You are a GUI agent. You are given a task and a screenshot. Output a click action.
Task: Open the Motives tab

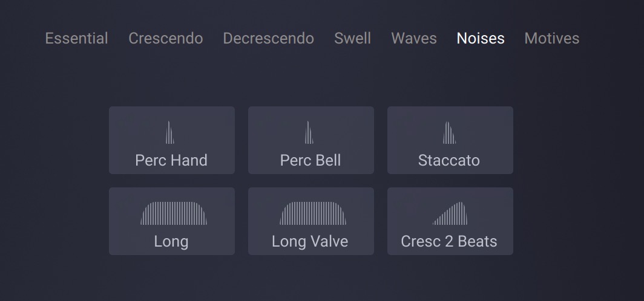coord(552,38)
